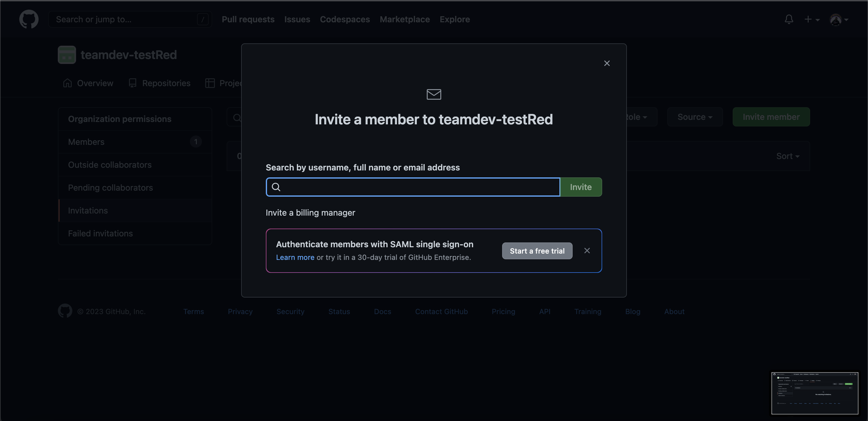
Task: Open the notifications bell
Action: pos(789,19)
